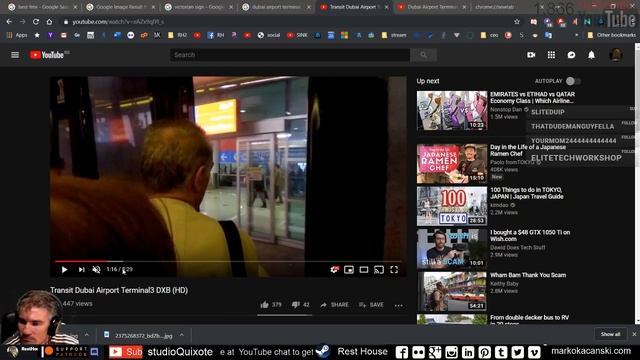Open the account avatar menu
The width and height of the screenshot is (640, 360).
(616, 55)
